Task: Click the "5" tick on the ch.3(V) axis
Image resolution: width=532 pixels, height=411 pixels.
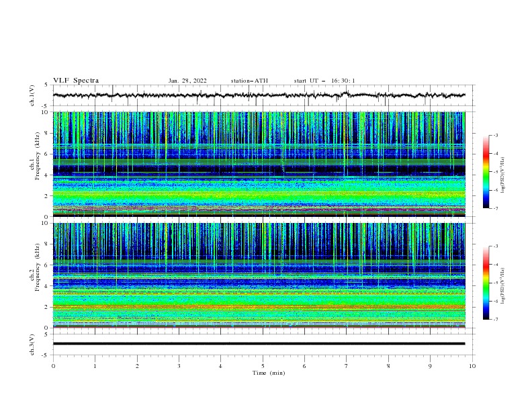Action: click(46, 334)
